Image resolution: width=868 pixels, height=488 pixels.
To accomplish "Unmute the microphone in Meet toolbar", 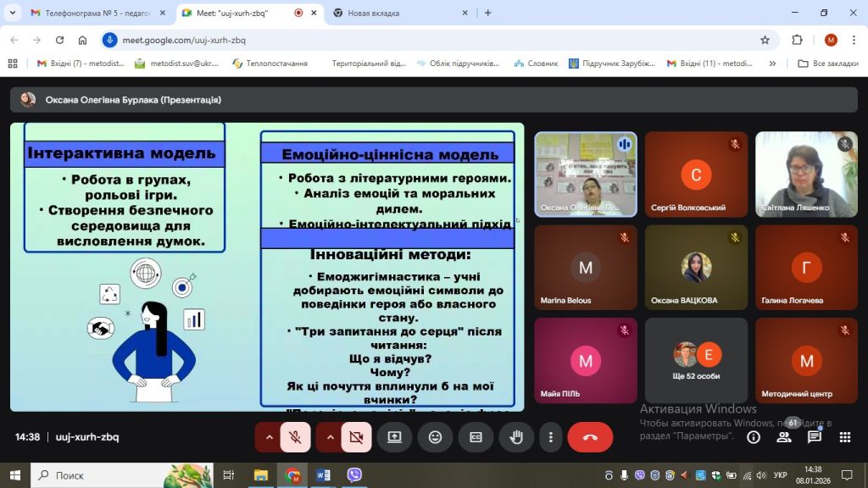I will click(x=295, y=437).
